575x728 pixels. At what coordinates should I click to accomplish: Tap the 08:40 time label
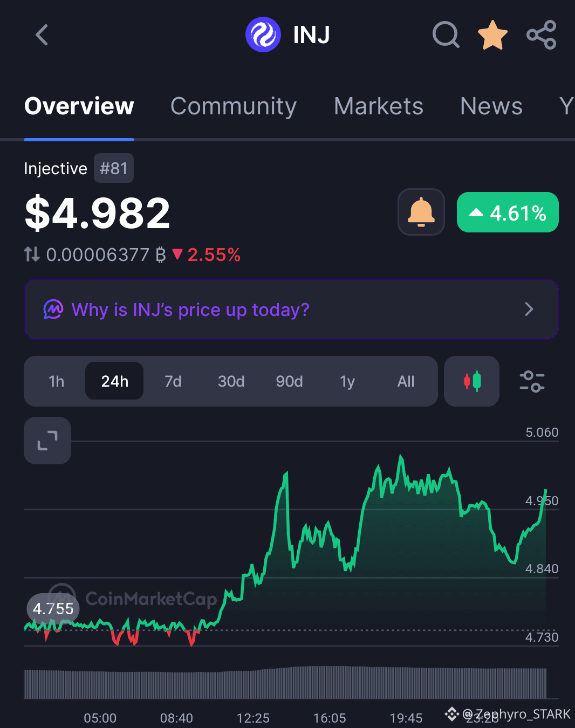[x=176, y=718]
